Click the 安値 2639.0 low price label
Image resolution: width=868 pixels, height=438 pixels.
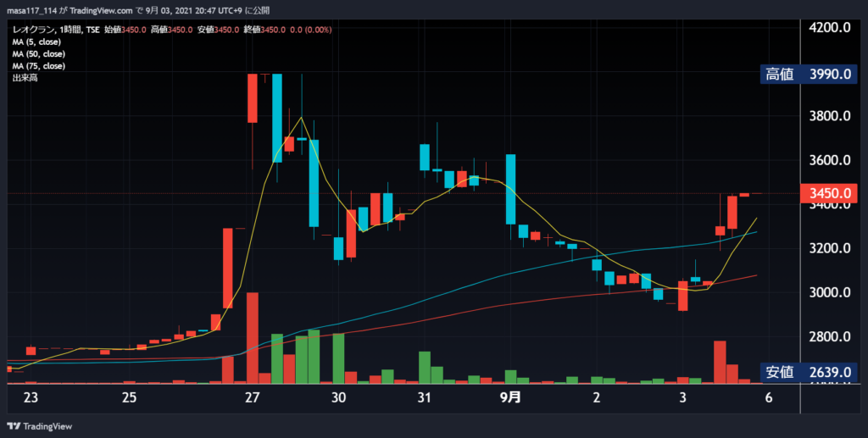pos(809,372)
